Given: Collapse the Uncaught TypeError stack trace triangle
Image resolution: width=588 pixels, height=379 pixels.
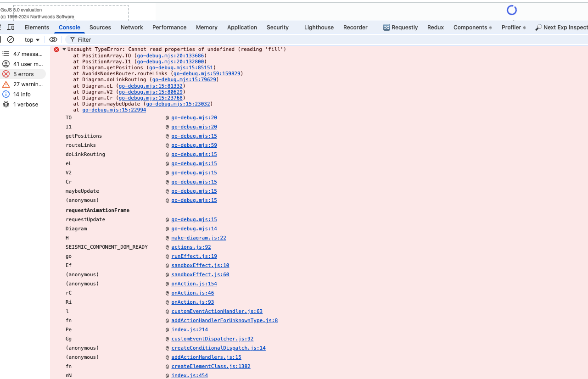Looking at the screenshot, I should point(64,49).
